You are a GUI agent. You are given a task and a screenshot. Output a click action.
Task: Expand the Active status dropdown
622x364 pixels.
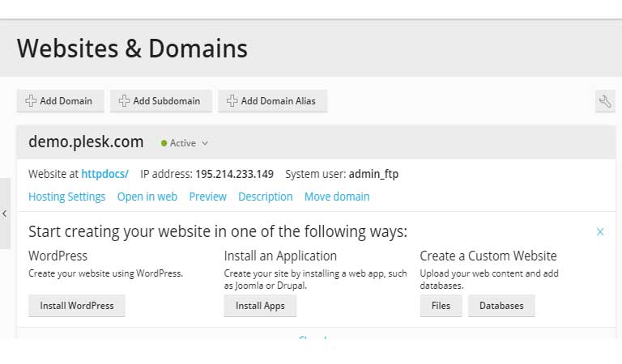click(x=185, y=143)
